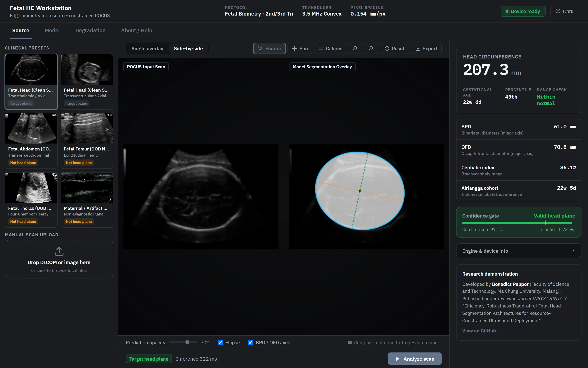
Task: Click the Device ready status badge
Action: click(523, 11)
